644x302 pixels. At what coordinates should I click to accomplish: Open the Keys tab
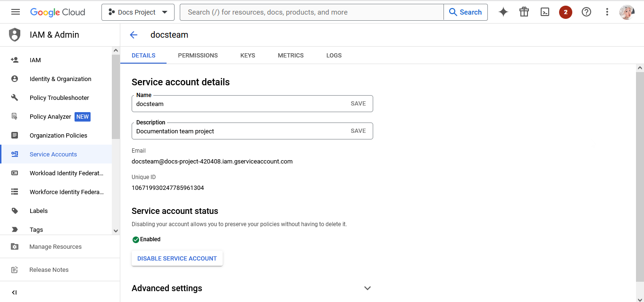click(x=248, y=55)
